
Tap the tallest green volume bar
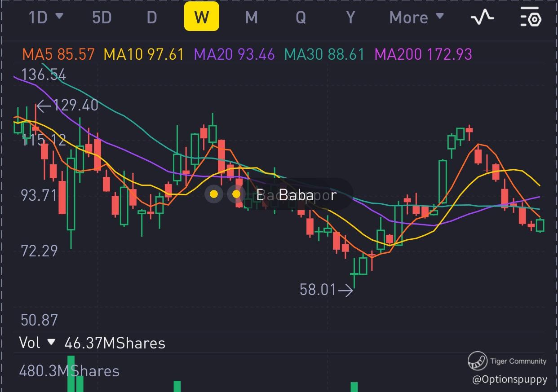[71, 374]
